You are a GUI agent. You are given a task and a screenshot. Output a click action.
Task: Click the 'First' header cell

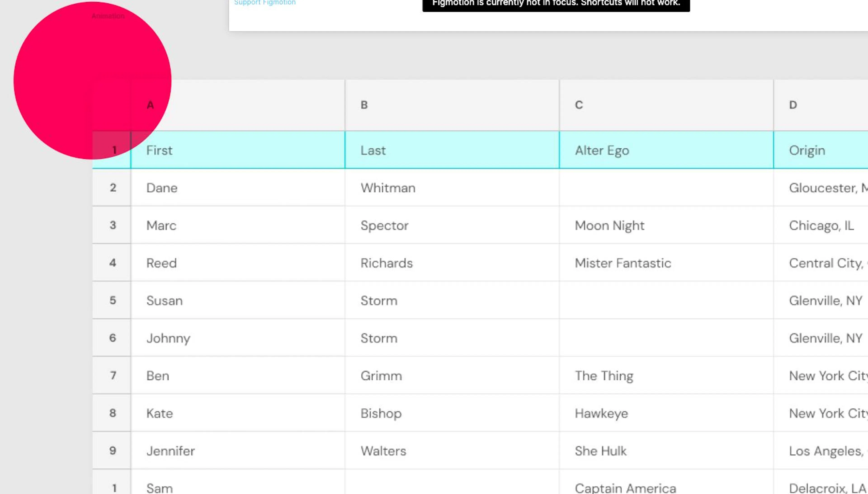click(x=238, y=150)
